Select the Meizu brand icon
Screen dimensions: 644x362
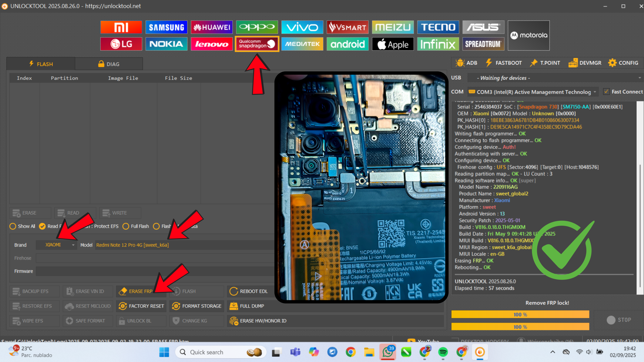(x=393, y=27)
